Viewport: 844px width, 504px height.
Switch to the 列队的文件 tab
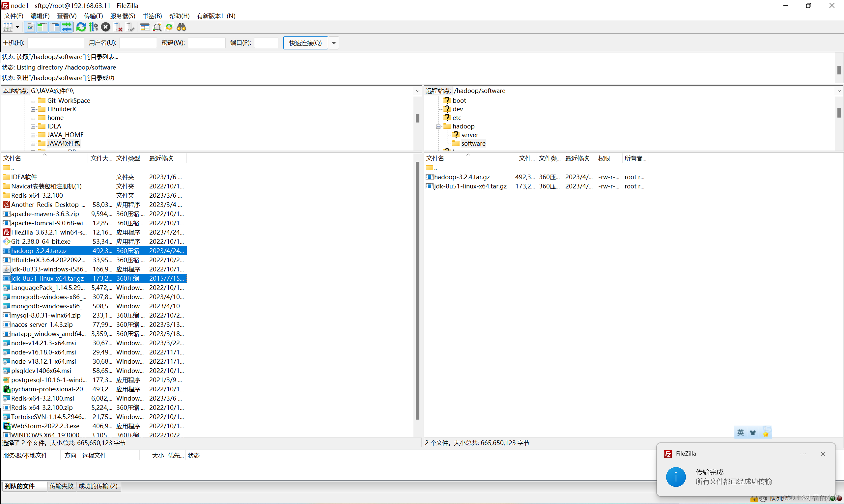click(24, 486)
